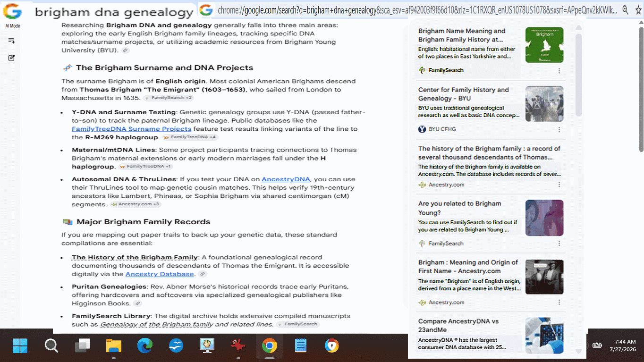Open the green Brigham map thumbnail
644x362 pixels.
coord(544,45)
